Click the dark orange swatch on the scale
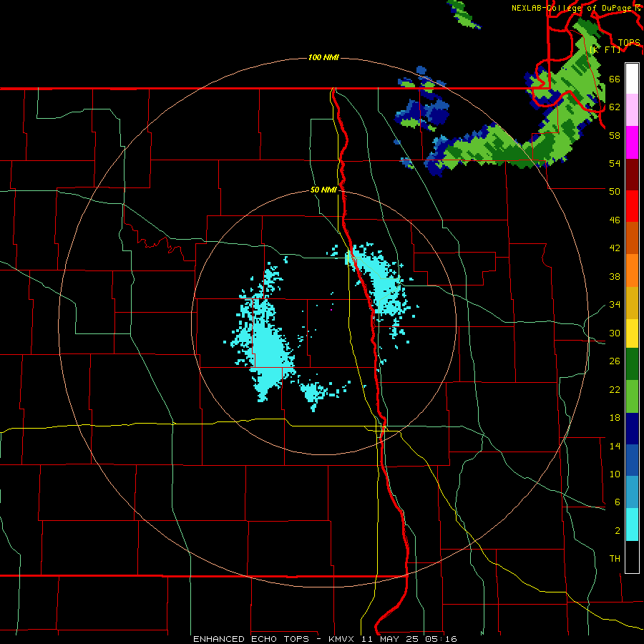Viewport: 644px width, 644px height. (632, 238)
